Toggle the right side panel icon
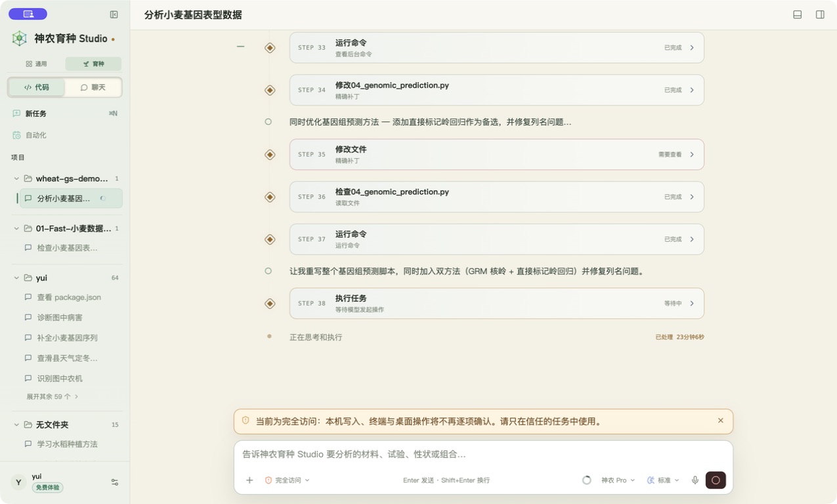The height and width of the screenshot is (504, 837). pyautogui.click(x=820, y=14)
